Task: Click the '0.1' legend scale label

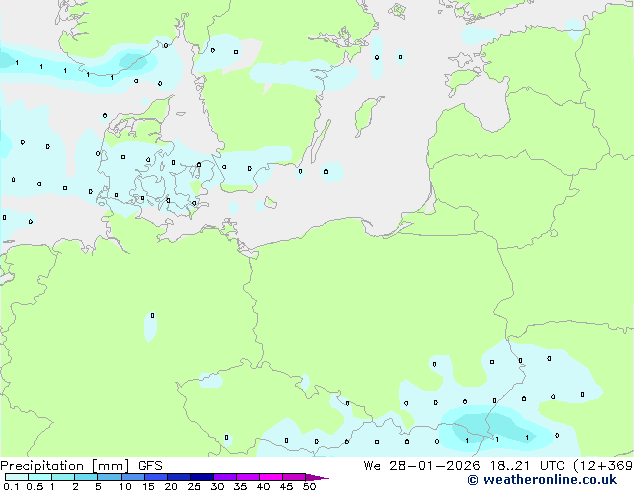Action: [11, 486]
